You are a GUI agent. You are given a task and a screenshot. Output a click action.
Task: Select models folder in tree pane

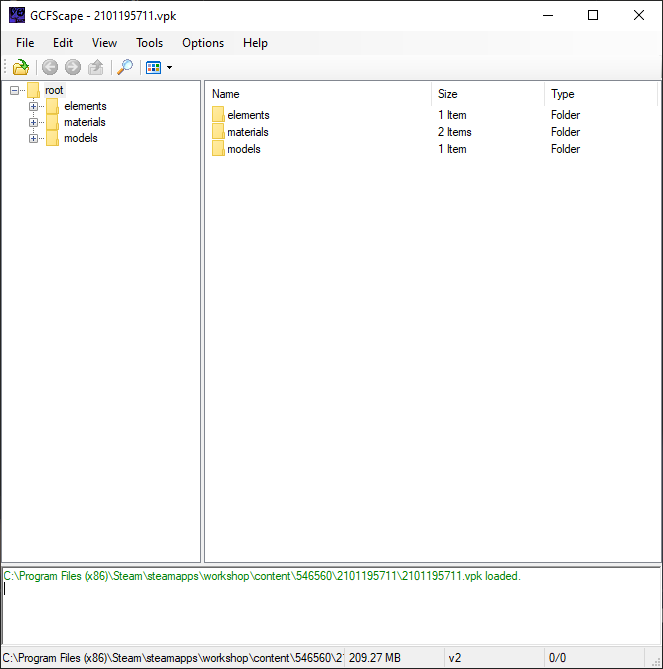[81, 138]
